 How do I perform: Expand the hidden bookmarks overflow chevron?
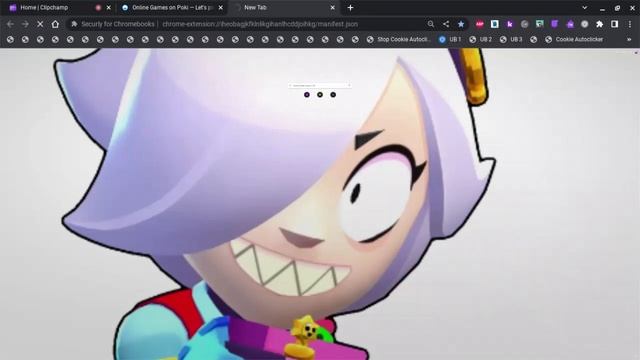629,40
